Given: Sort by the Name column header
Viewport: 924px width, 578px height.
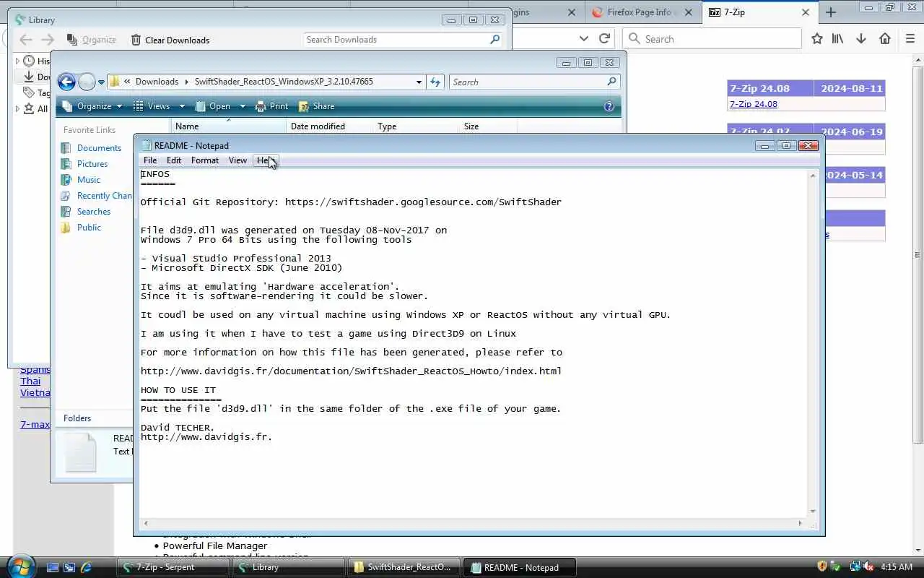Looking at the screenshot, I should [x=228, y=126].
